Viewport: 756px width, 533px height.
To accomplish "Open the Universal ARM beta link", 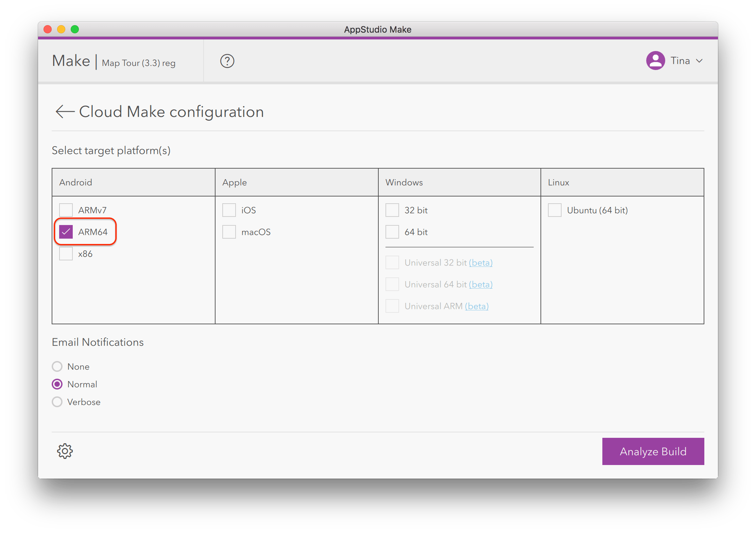I will (x=476, y=306).
